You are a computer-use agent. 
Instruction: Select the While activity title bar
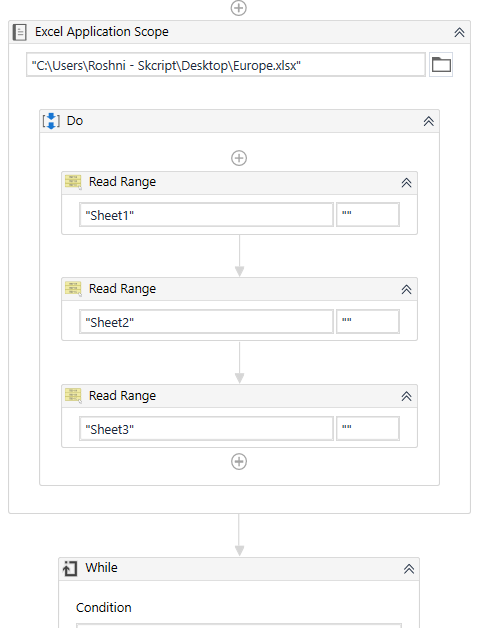point(239,569)
